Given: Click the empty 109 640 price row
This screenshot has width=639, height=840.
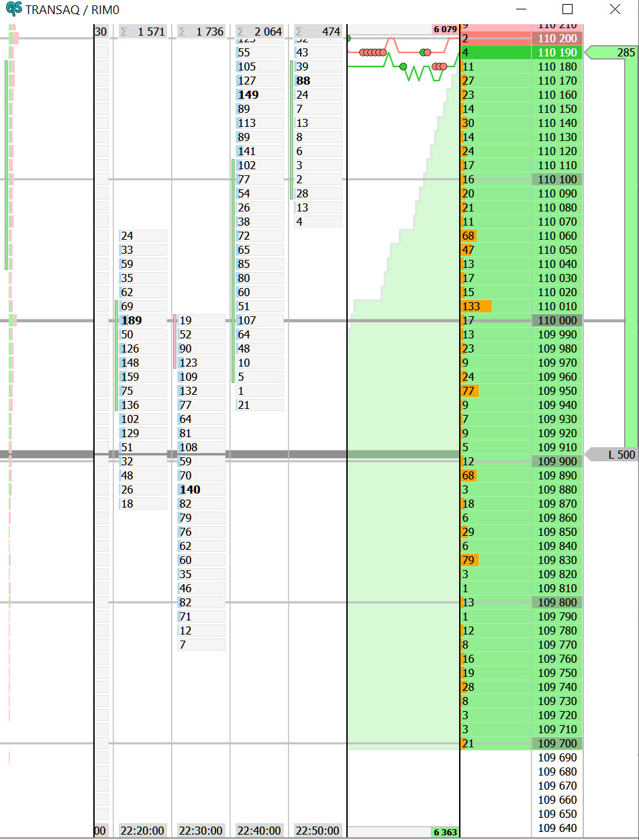Looking at the screenshot, I should click(557, 828).
